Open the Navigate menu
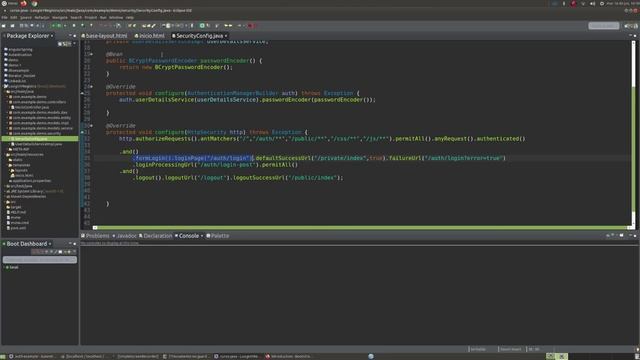 (60, 18)
